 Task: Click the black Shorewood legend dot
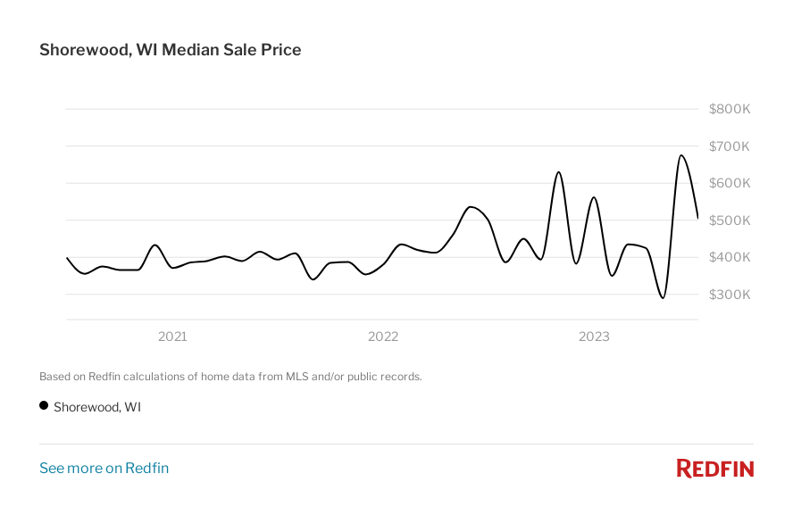tap(44, 406)
